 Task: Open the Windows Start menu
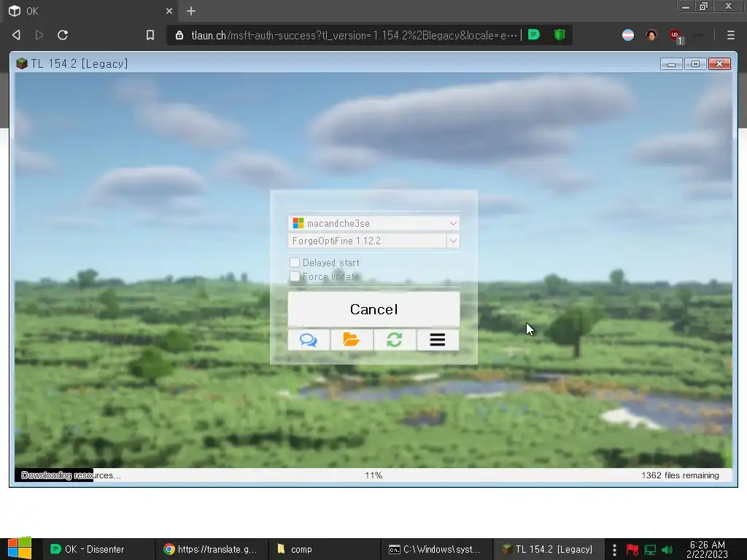point(20,548)
